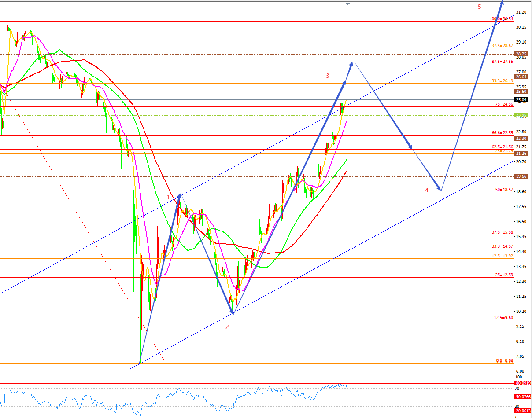This screenshot has height=418, width=532.
Task: Click the wave 5 label
Action: (480, 7)
